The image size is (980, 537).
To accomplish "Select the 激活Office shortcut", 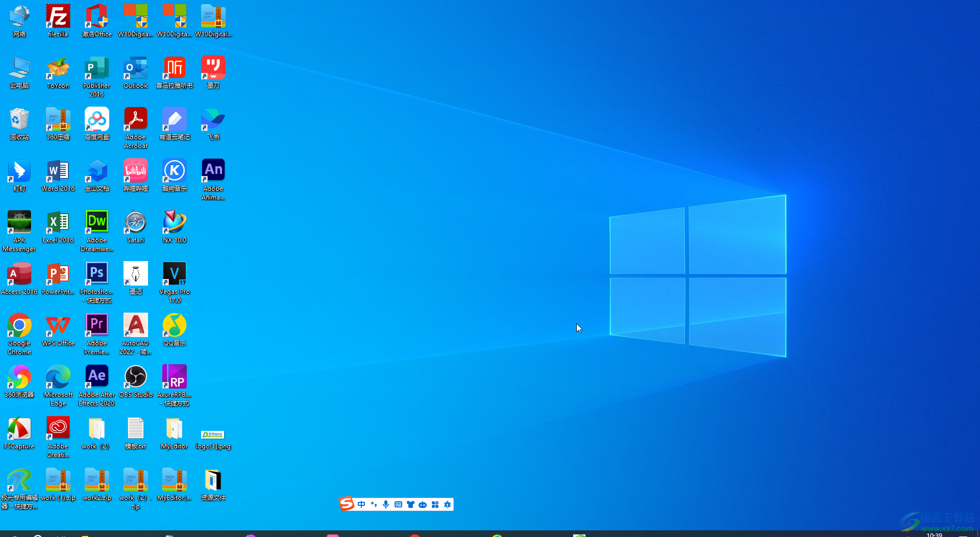I will pyautogui.click(x=97, y=21).
